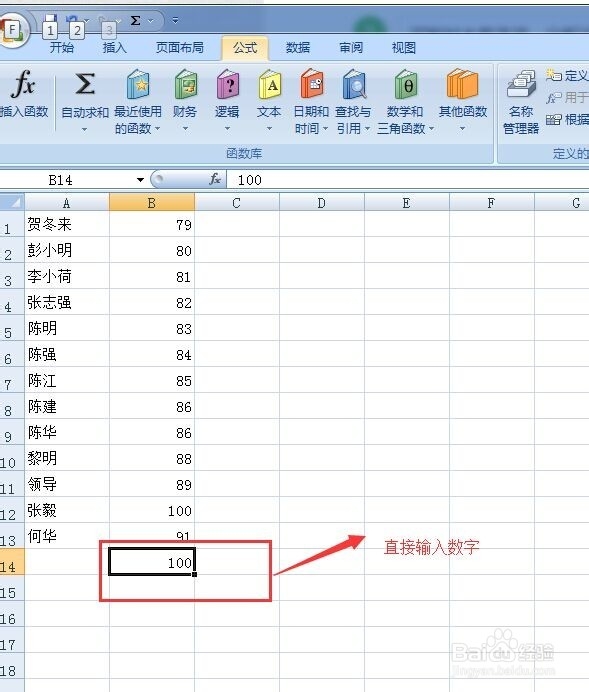Select the Formulas (公式) tab
589x692 pixels.
coord(245,47)
